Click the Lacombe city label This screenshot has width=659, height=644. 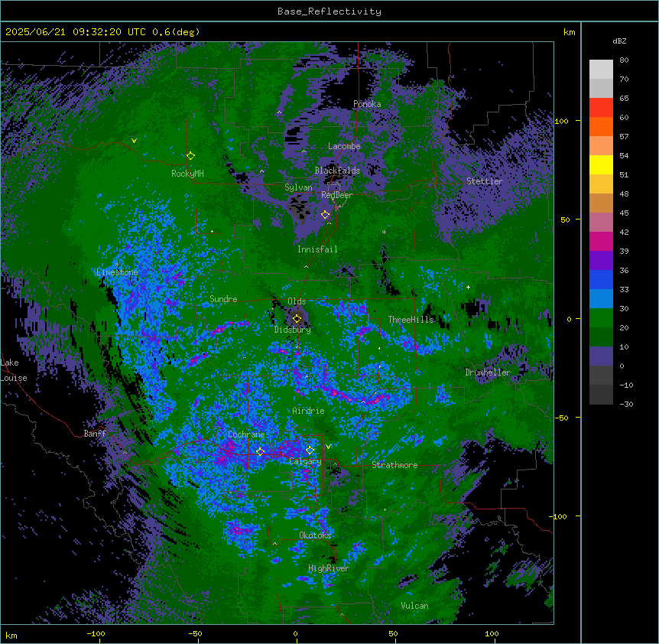click(344, 146)
